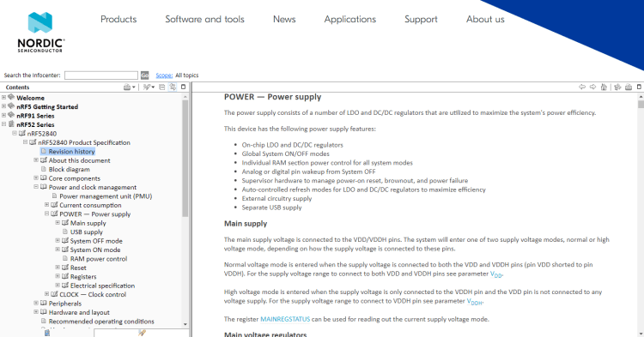Expand the System OFF mode node
644x337 pixels.
pyautogui.click(x=58, y=241)
